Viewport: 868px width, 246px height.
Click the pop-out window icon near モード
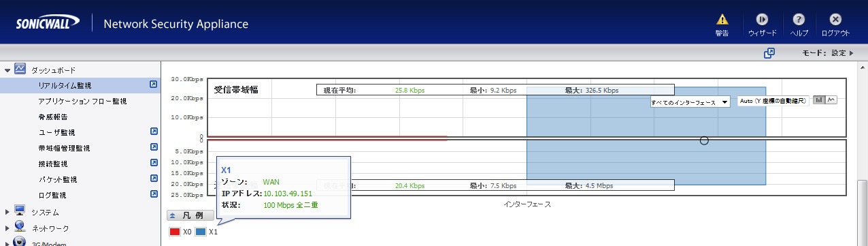point(769,52)
